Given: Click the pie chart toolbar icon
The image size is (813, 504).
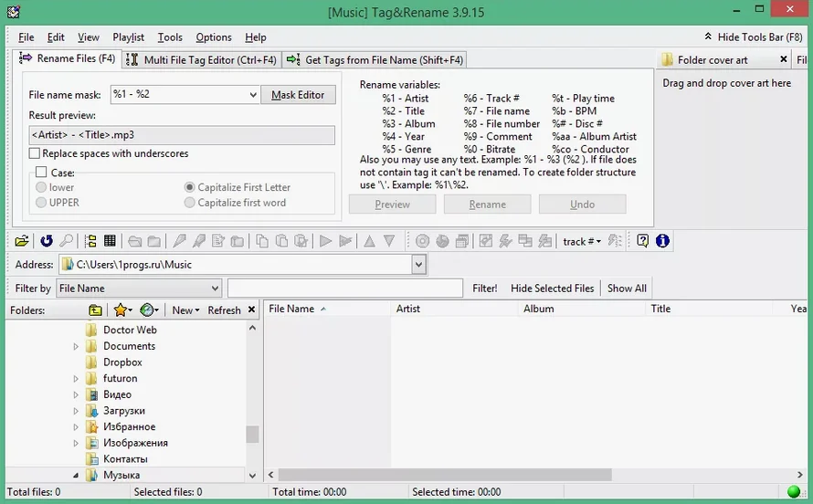Looking at the screenshot, I should click(442, 241).
